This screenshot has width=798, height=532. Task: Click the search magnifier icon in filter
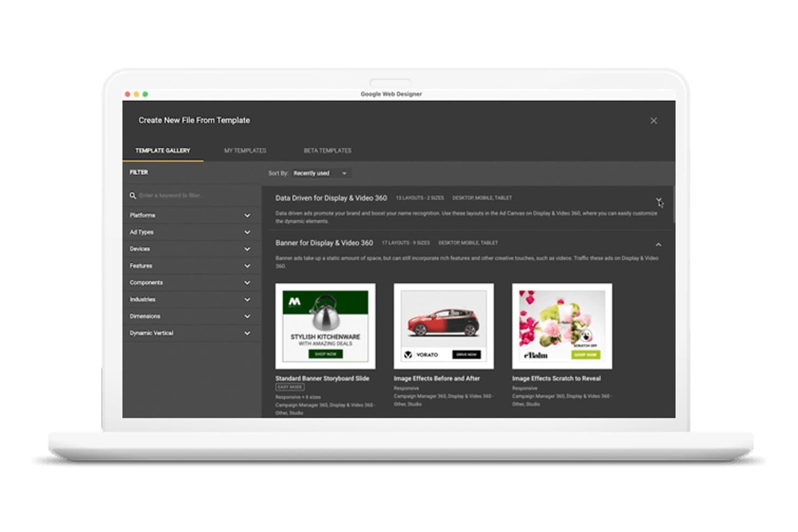132,195
